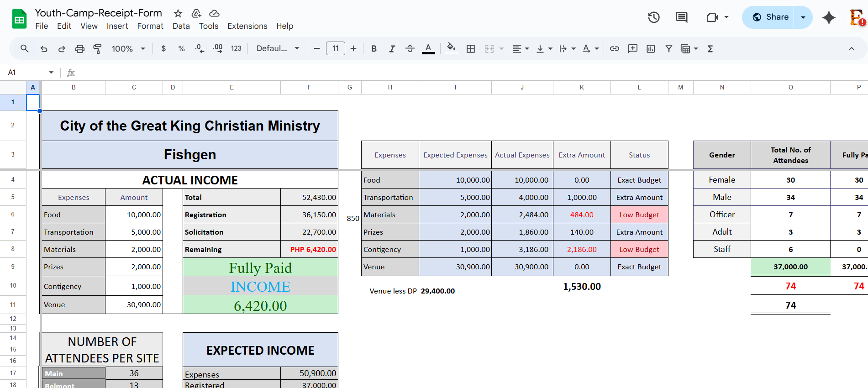This screenshot has width=868, height=388.
Task: Start a Meet call camera icon
Action: tap(712, 17)
